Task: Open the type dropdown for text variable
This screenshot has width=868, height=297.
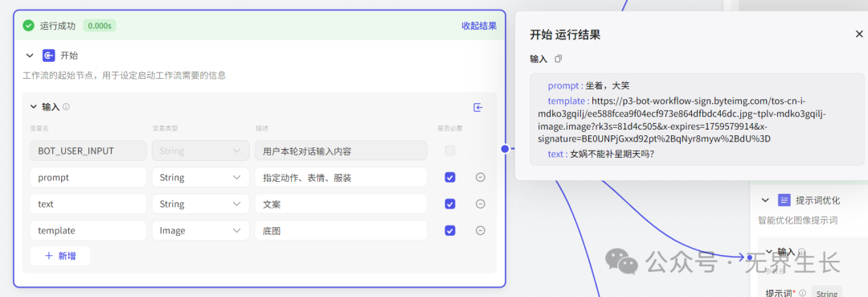Action: tap(200, 204)
